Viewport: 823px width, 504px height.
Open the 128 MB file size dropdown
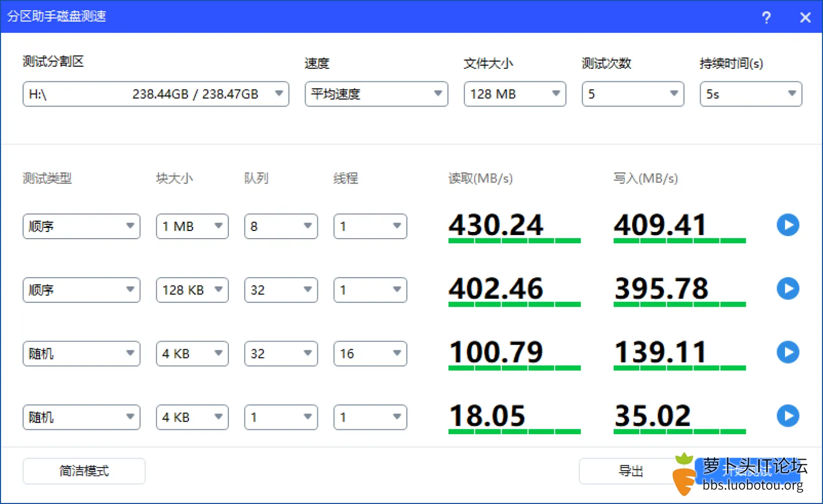coord(515,94)
